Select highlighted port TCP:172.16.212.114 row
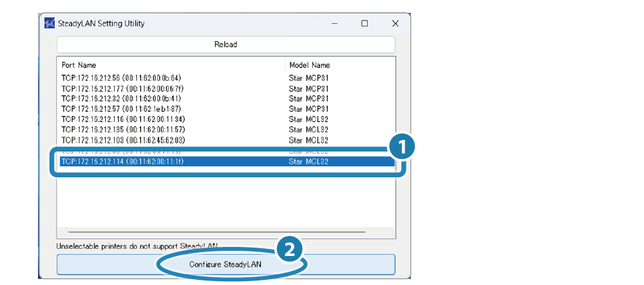The height and width of the screenshot is (285, 644). [227, 162]
